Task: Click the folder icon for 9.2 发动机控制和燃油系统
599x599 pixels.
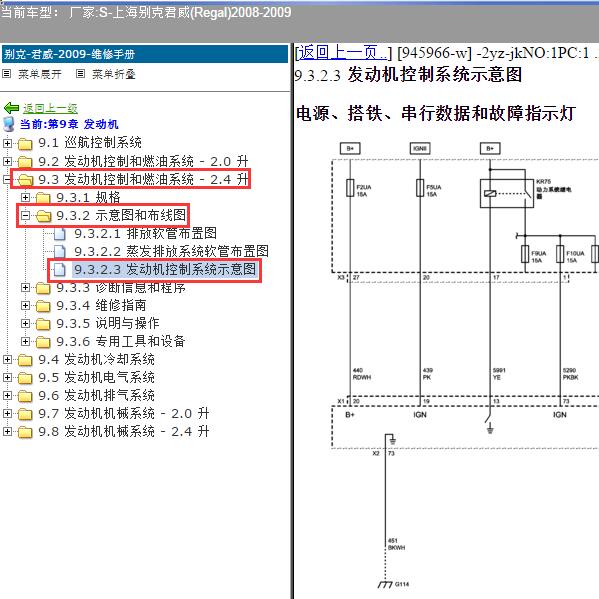Action: click(x=25, y=162)
